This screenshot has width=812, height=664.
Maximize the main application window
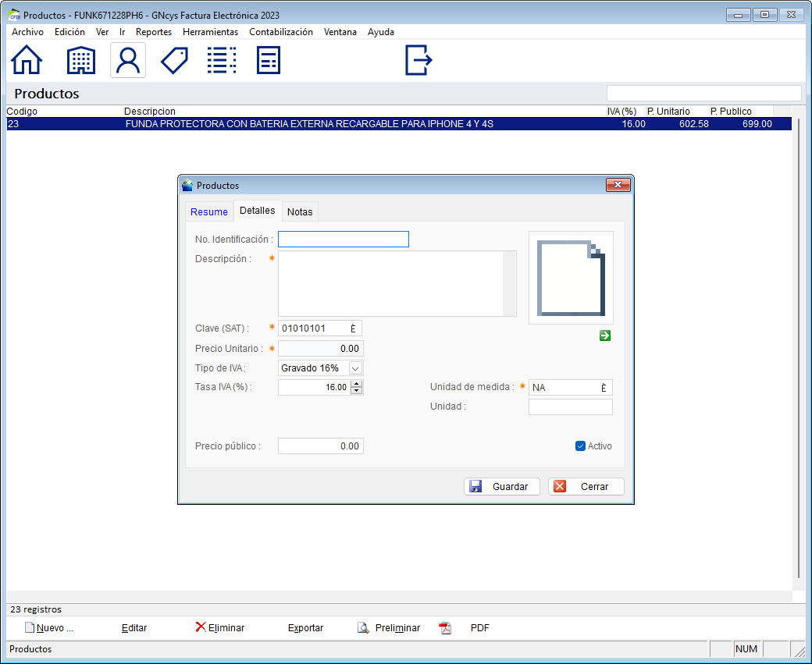[765, 15]
